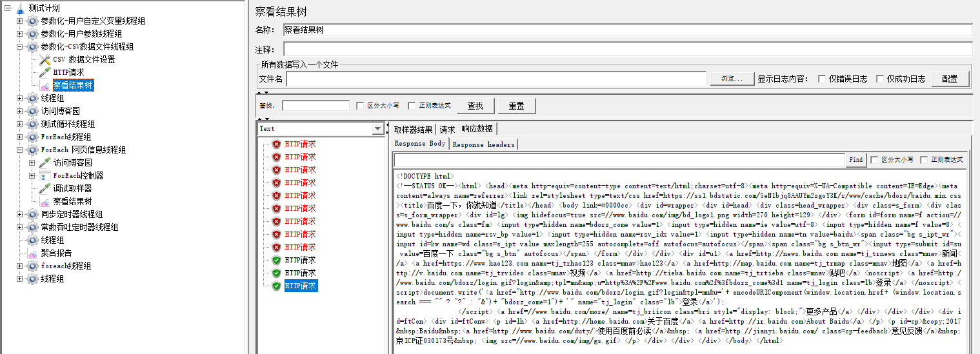Click gear icon of ForEach 网页信息线程组

[x=32, y=150]
